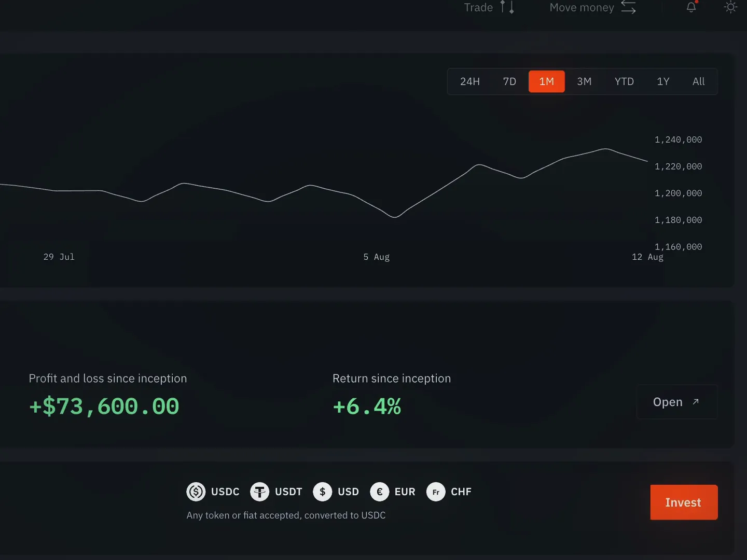Show All time chart range
747x560 pixels.
click(699, 81)
